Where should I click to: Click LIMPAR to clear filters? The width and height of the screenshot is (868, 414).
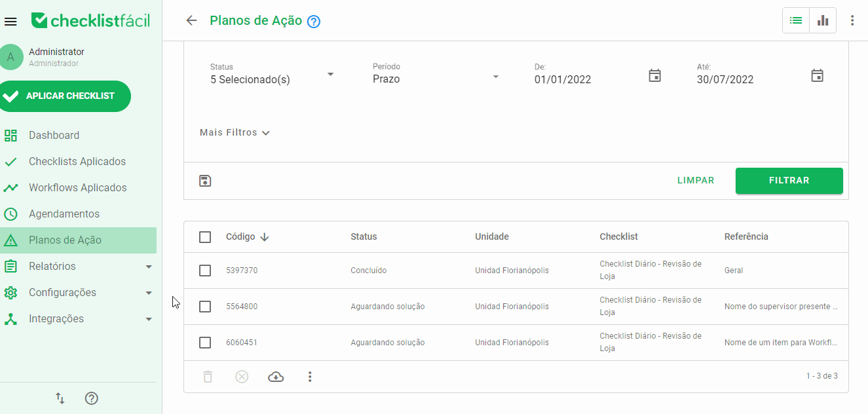point(696,180)
